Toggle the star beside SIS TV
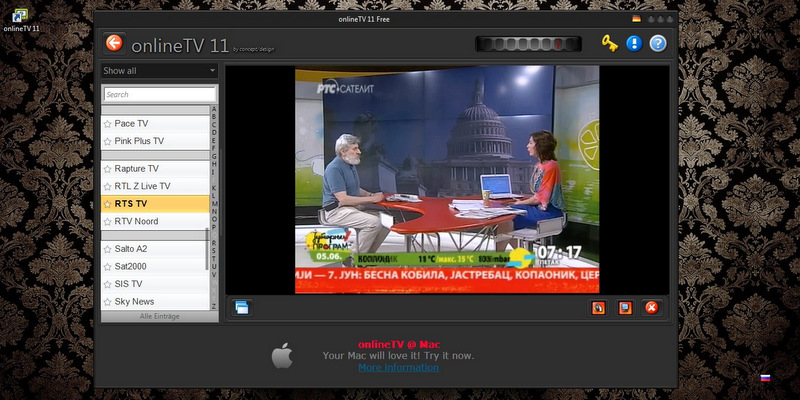800x400 pixels. coord(107,284)
